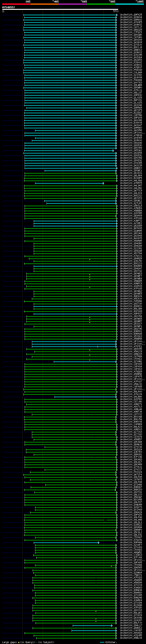Open hit UniRef100_P46484
Screen dimensions: 146x644
click(131, 80)
